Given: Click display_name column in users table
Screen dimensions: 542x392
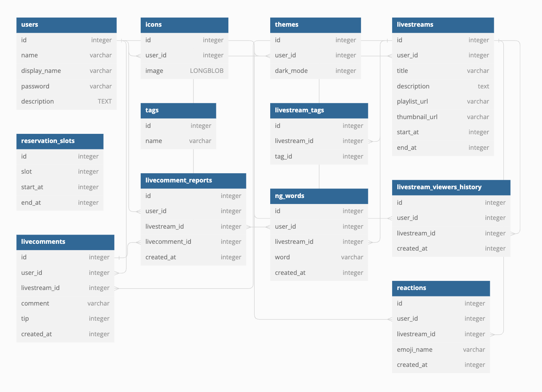Looking at the screenshot, I should [x=67, y=71].
